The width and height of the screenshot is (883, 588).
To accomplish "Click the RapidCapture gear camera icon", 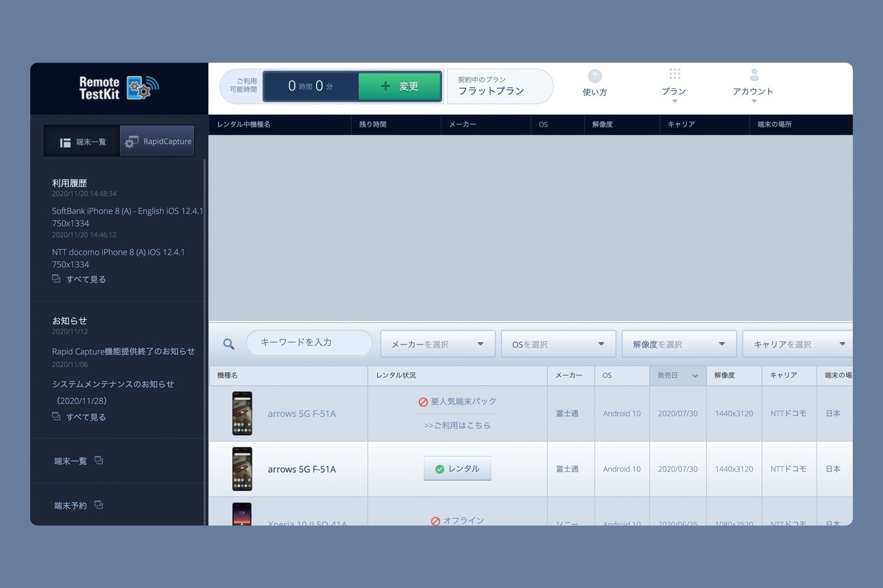I will (x=131, y=142).
